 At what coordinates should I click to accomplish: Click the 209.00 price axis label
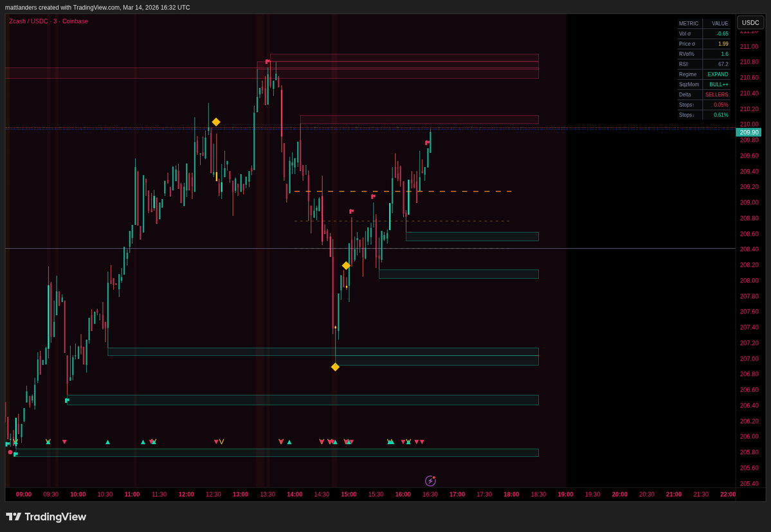tap(749, 202)
